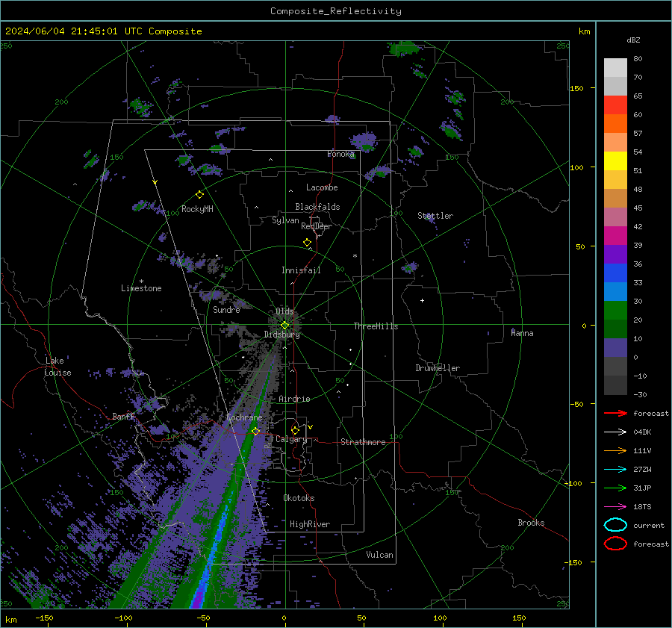
Task: Click the Lake Louise label
Action: click(57, 367)
